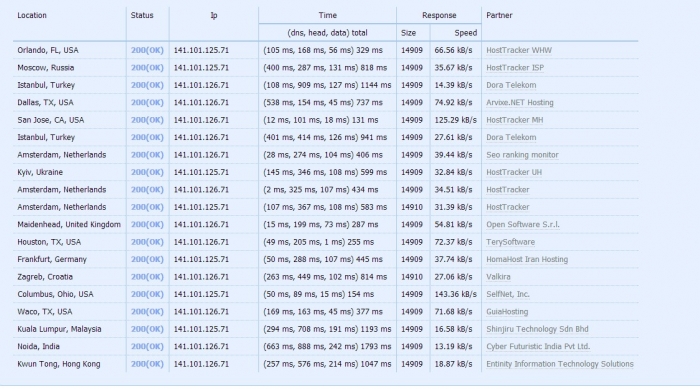Select the Waco, TX, USA location cell

pyautogui.click(x=45, y=312)
